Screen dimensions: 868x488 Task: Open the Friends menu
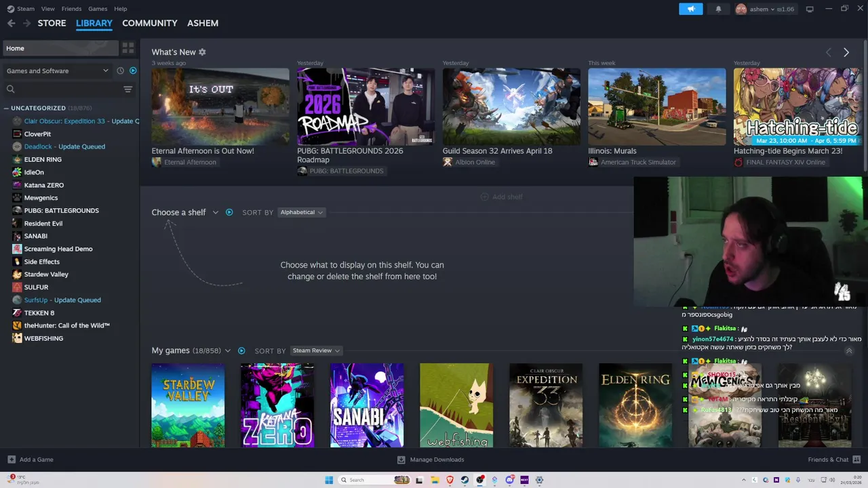[x=71, y=9]
